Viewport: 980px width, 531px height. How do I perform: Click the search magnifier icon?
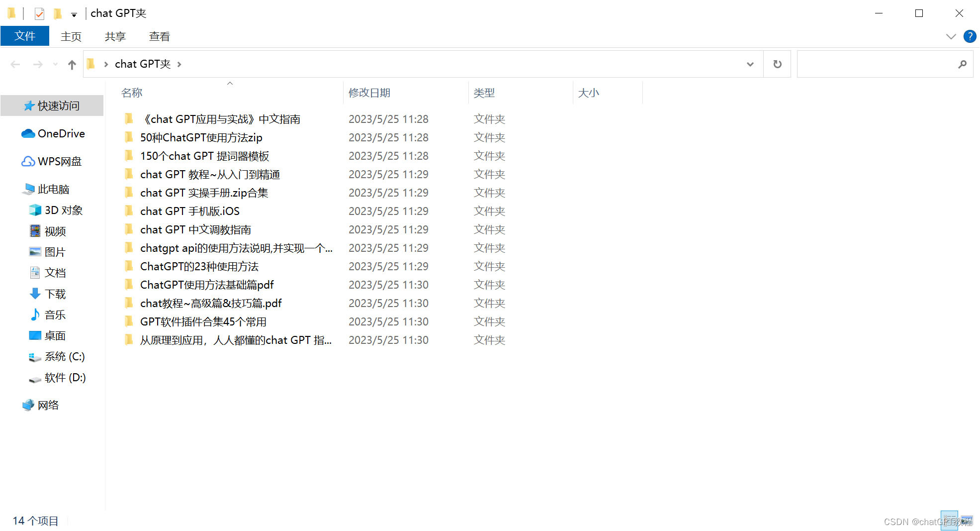(x=963, y=64)
